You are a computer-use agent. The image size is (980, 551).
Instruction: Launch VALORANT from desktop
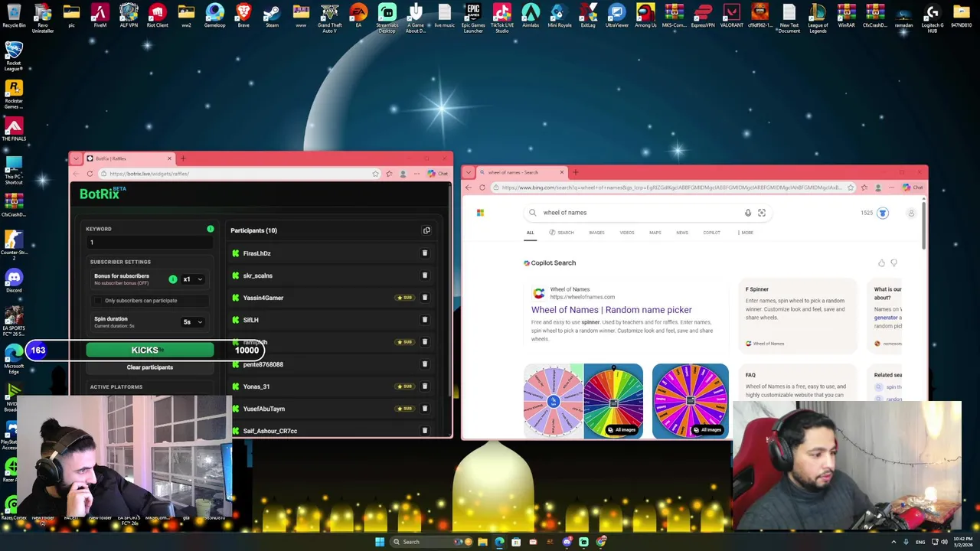[x=731, y=15]
